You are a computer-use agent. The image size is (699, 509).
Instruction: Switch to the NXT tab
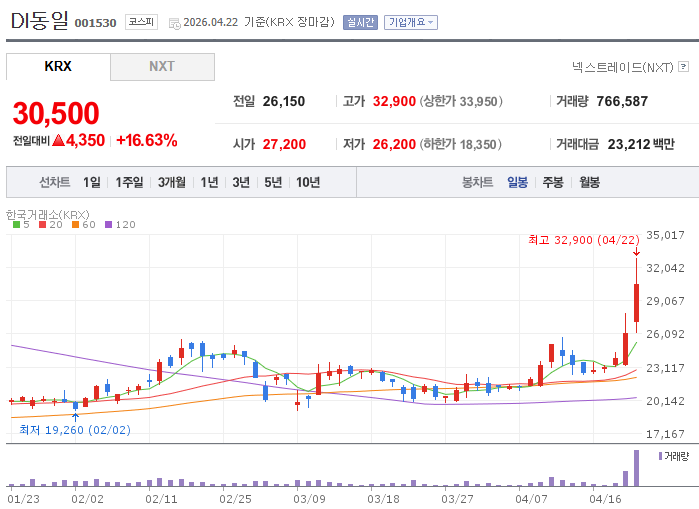click(x=162, y=66)
